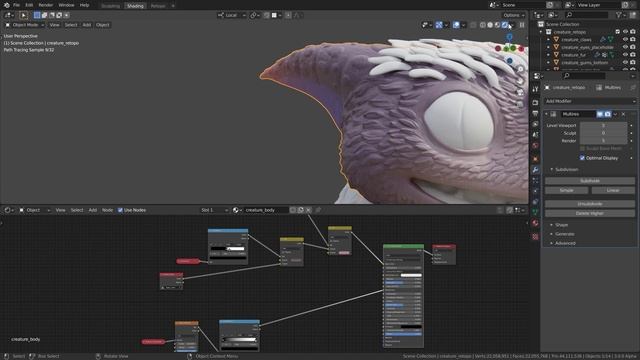This screenshot has height=360, width=640.
Task: Click the Delete Higher button
Action: tap(590, 213)
